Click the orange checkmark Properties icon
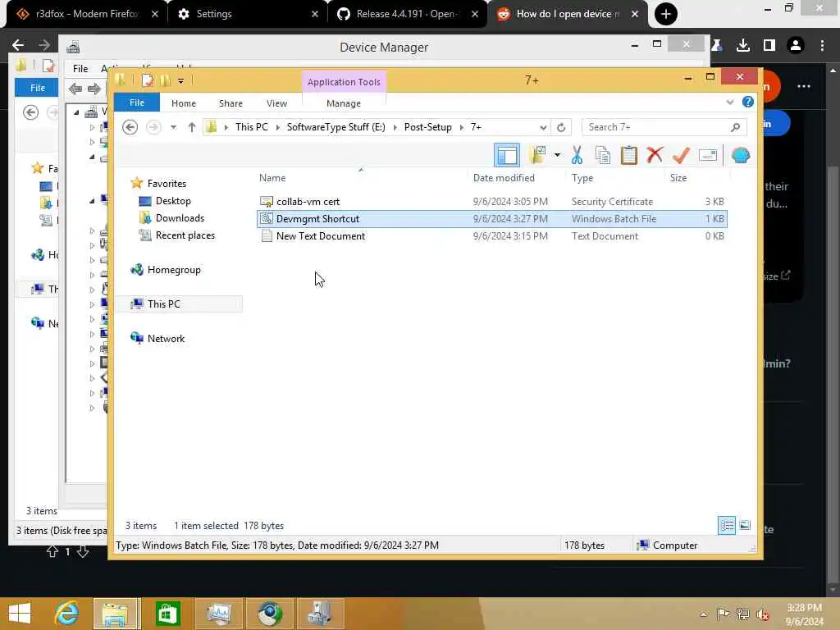Viewport: 840px width, 630px height. tap(681, 155)
